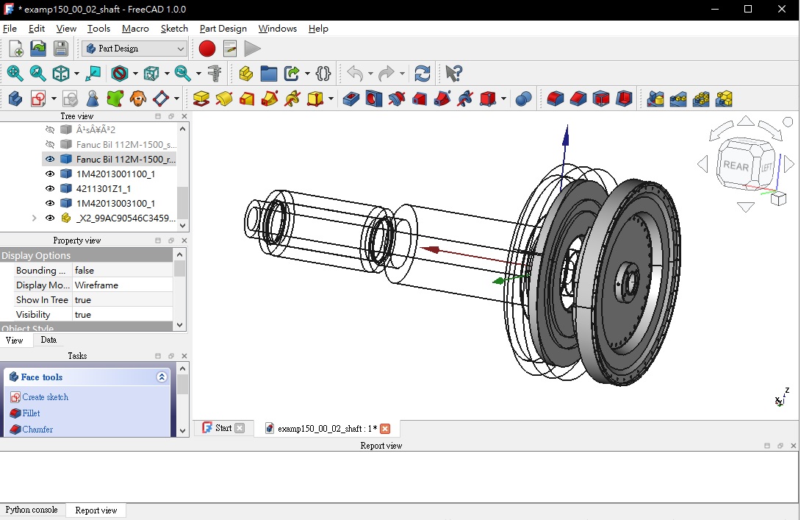Click the What's This help icon
The image size is (812, 520).
click(x=453, y=74)
